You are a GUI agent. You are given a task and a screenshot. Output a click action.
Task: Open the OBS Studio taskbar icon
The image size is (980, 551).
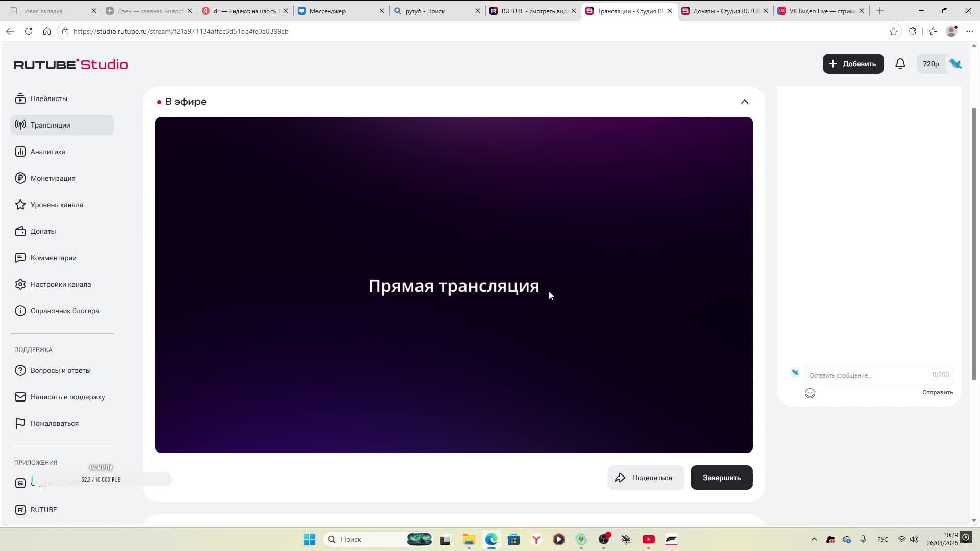point(604,539)
